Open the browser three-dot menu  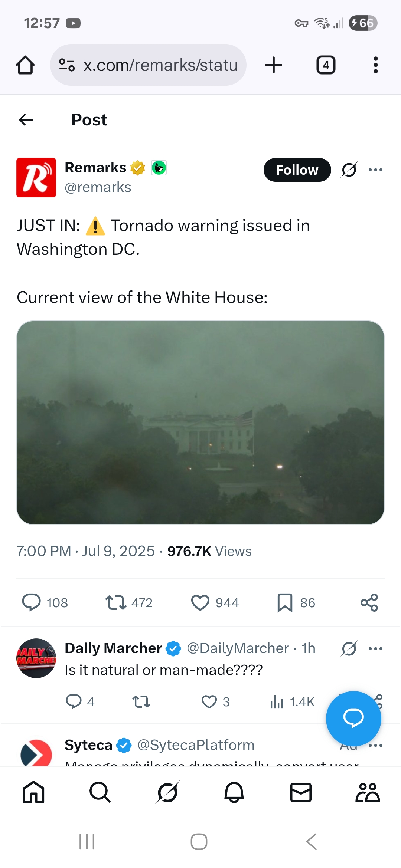[x=375, y=65]
